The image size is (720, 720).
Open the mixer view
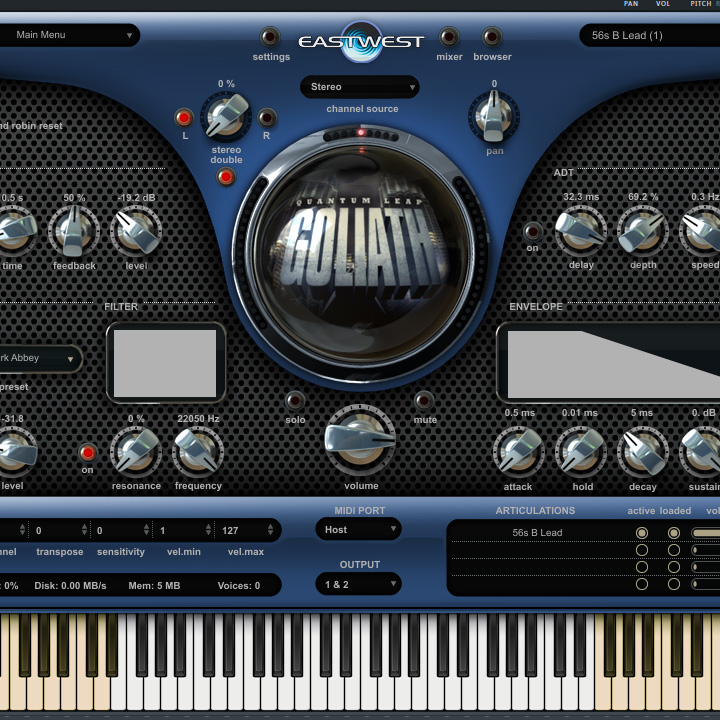pyautogui.click(x=449, y=38)
